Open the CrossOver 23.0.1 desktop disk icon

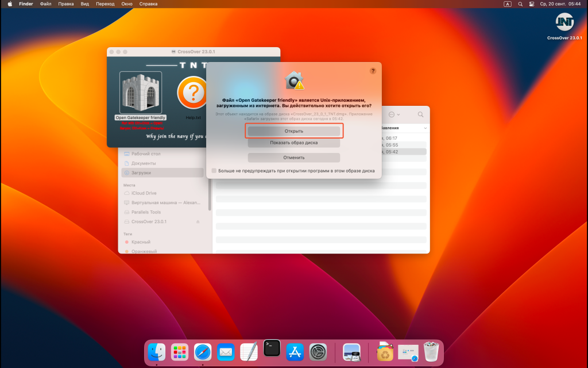pos(564,22)
